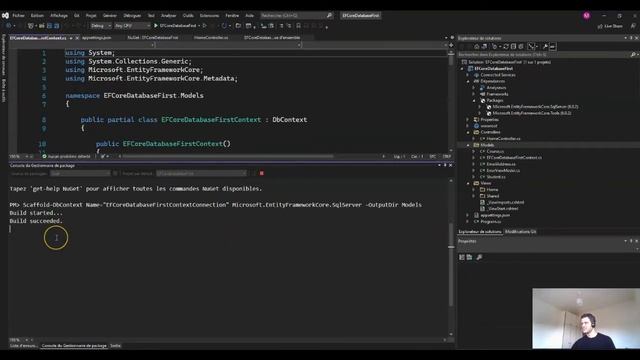Select Microsoft.EntityFrameworkCore.Tools package
The width and height of the screenshot is (640, 360).
click(x=532, y=113)
